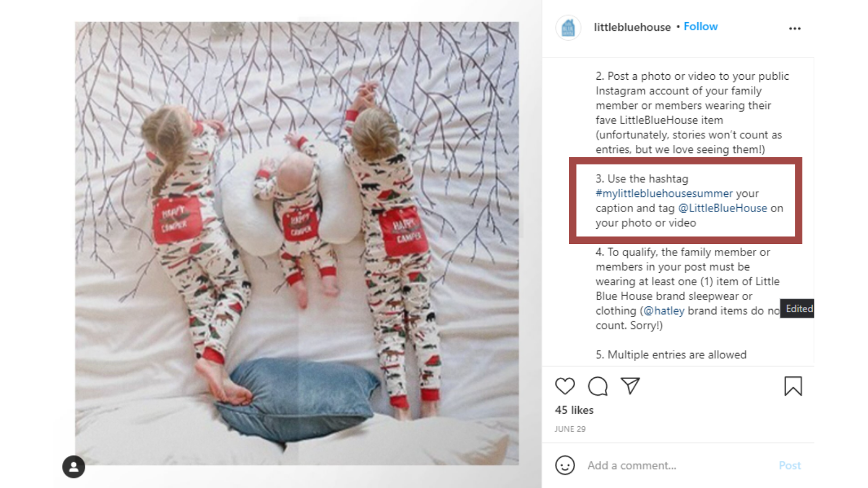Click the littlebluehouse profile avatar
868x488 pixels.
tap(568, 27)
